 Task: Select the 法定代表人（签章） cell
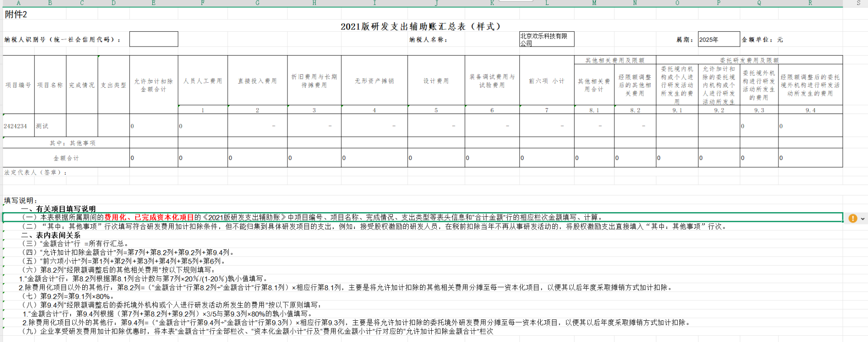[x=36, y=172]
